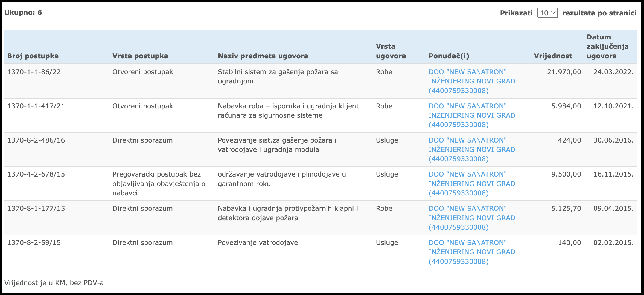Image resolution: width=644 pixels, height=295 pixels.
Task: Open the results-per-page dropdown showing 10
Action: coord(547,13)
